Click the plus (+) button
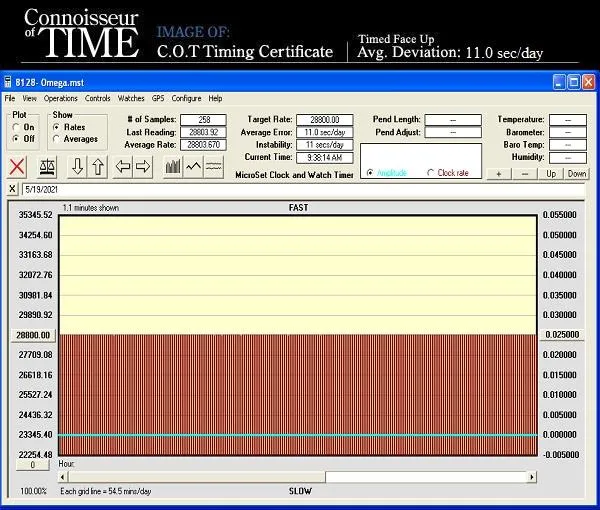Viewport: 600px width, 510px height. pyautogui.click(x=499, y=174)
